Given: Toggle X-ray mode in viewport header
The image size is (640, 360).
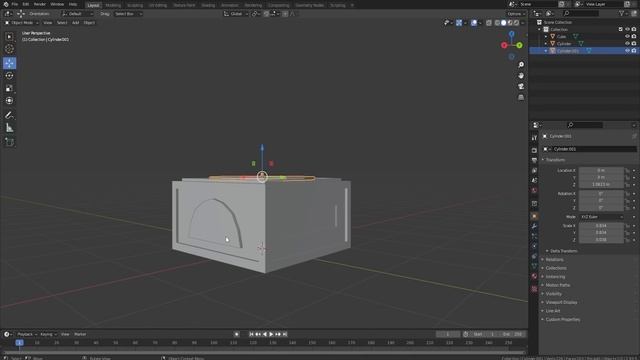Looking at the screenshot, I should (489, 23).
